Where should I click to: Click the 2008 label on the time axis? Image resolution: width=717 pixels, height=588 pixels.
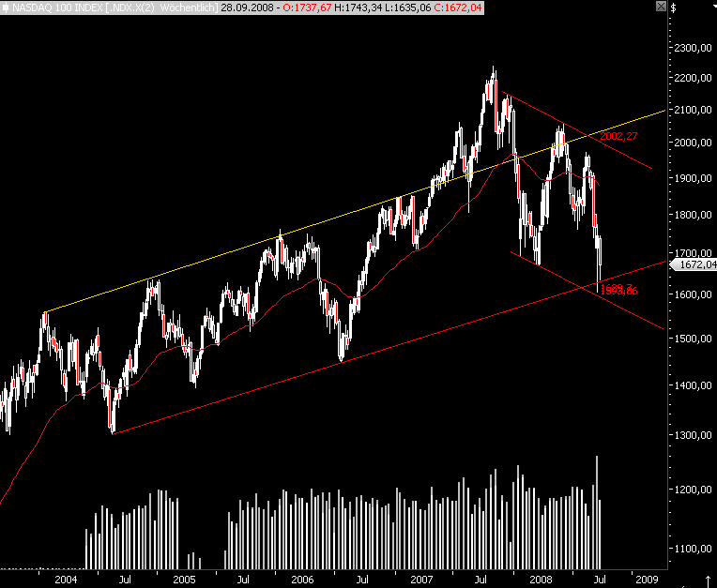(541, 580)
